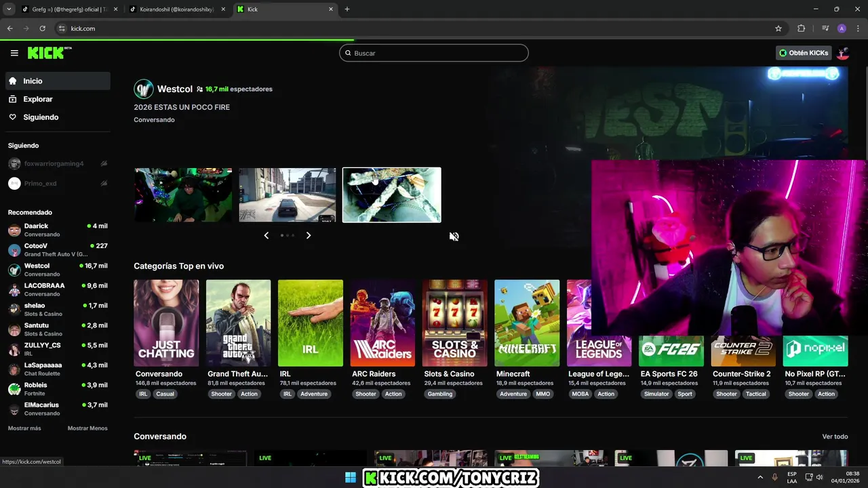The height and width of the screenshot is (488, 868).
Task: Unmute the featured stream speaker icon
Action: click(x=454, y=237)
